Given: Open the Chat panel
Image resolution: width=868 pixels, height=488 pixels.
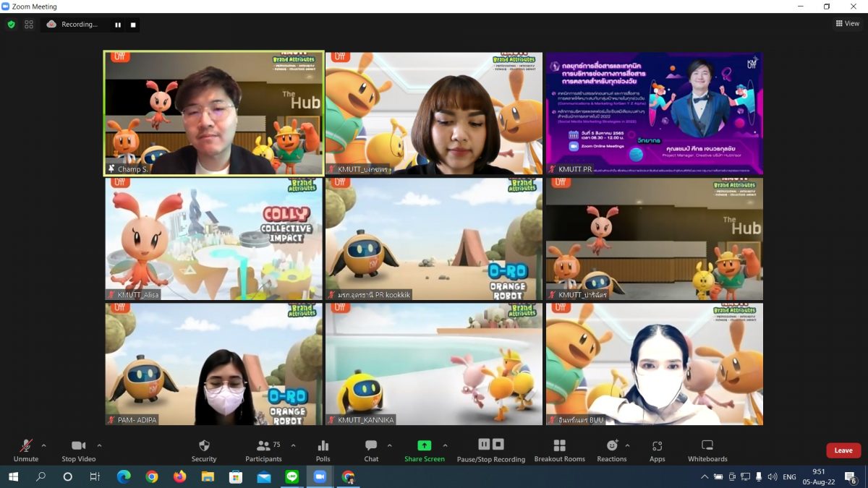Looking at the screenshot, I should click(x=371, y=450).
